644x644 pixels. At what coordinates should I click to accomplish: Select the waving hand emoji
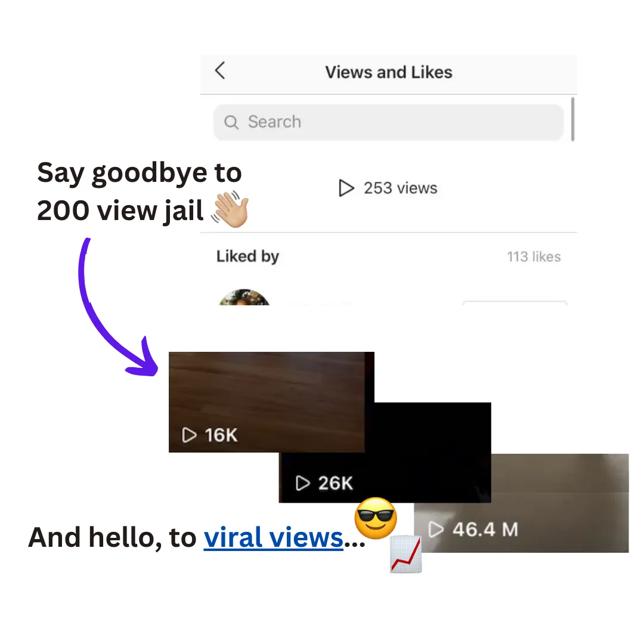(x=230, y=209)
